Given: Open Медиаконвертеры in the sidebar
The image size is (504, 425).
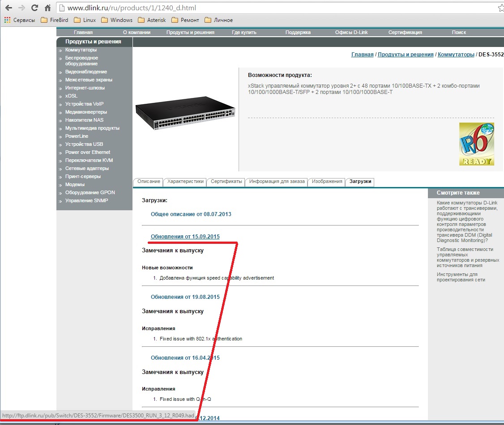Looking at the screenshot, I should [86, 112].
